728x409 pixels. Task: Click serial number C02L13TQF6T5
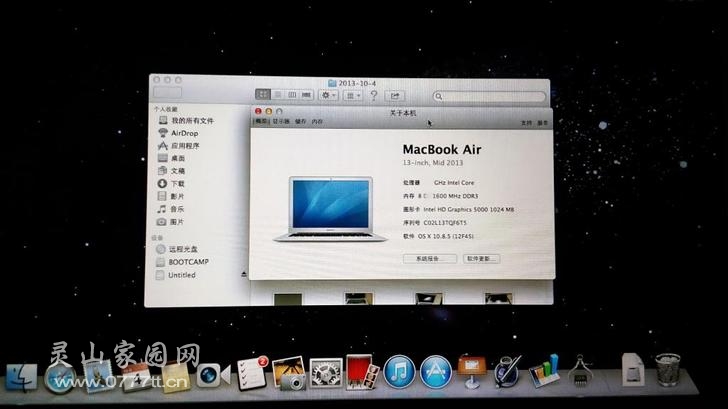click(445, 223)
